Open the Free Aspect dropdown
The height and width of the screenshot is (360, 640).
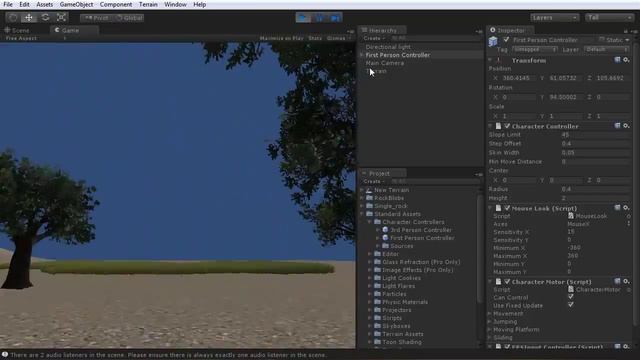36,38
